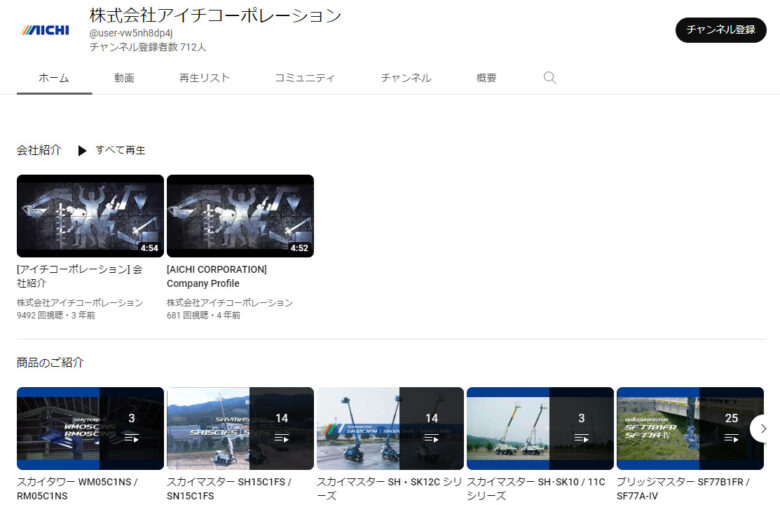780x505 pixels.
Task: Click the playlist icon on the SH15C1FS thumbnail
Action: pos(282,438)
